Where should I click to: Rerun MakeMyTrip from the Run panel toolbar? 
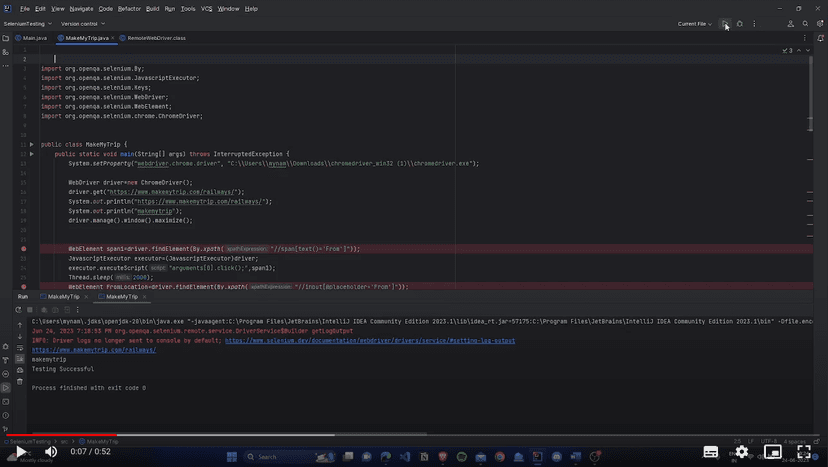[18, 310]
